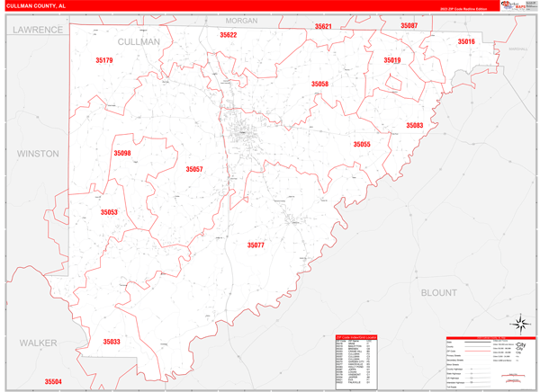Click the Walker county label
Screen dimensions: 540x392
point(37,343)
